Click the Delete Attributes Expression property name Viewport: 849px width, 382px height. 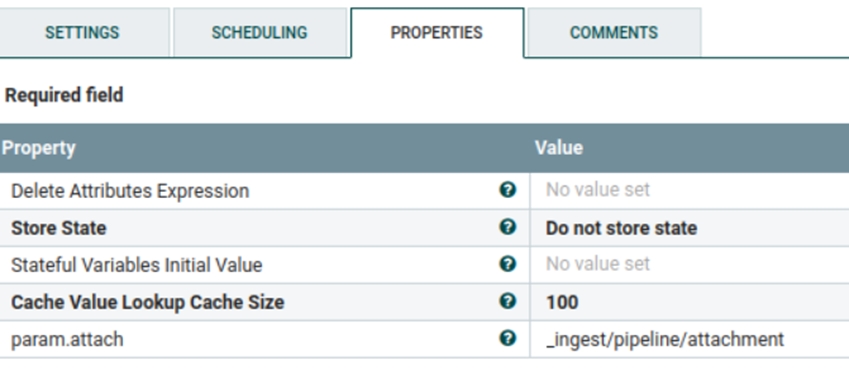click(130, 191)
